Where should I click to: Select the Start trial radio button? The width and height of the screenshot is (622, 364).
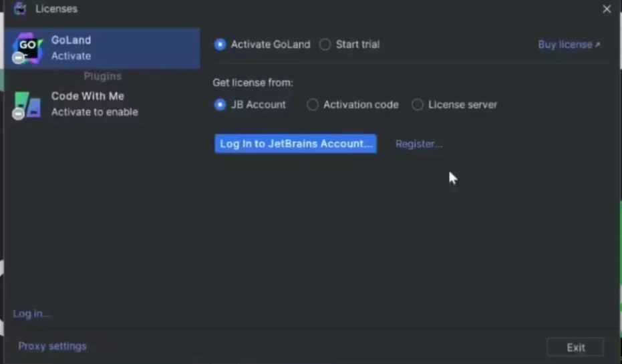(325, 44)
